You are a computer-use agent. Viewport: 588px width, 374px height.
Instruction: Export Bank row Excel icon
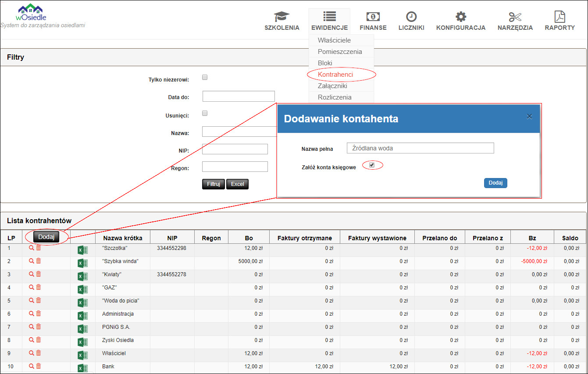(x=82, y=369)
